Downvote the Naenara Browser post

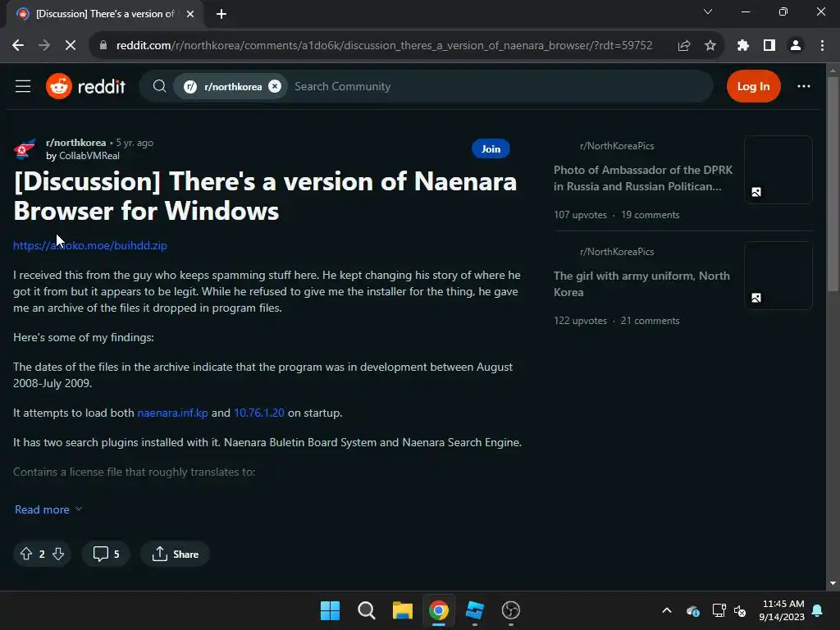(x=58, y=554)
